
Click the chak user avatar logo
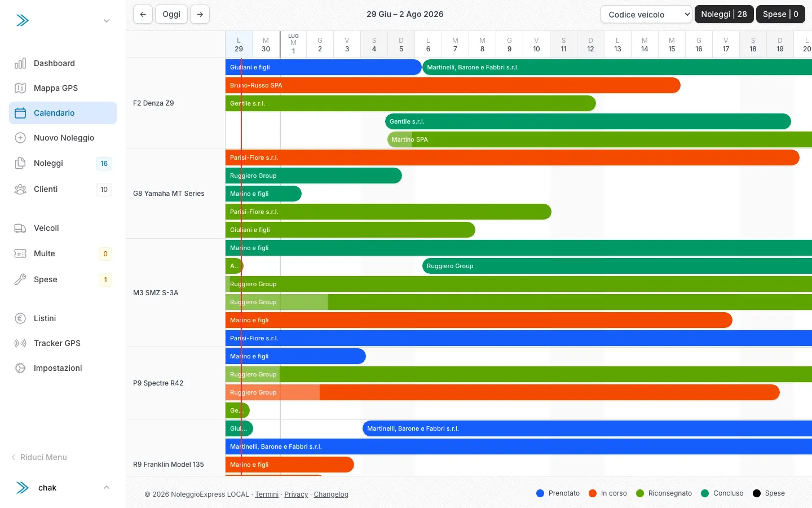pyautogui.click(x=23, y=488)
